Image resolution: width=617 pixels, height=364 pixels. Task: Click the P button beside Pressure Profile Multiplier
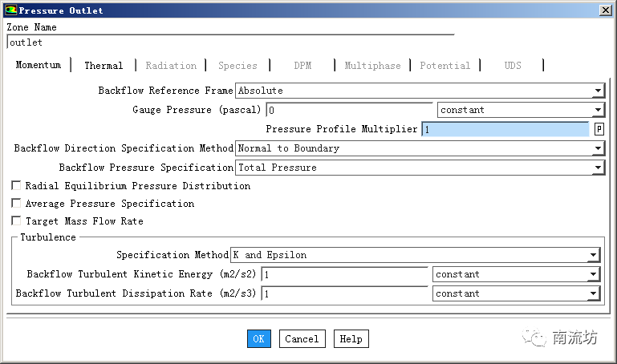coord(599,129)
